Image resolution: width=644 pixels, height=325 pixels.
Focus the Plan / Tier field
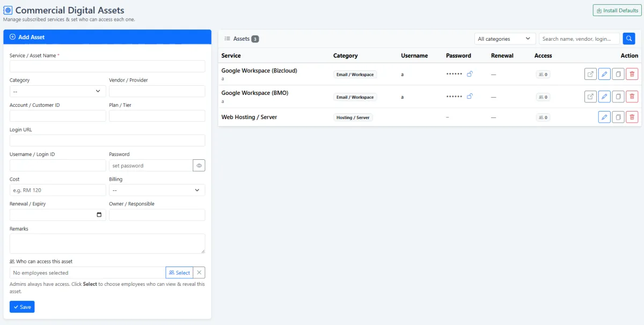(x=157, y=116)
